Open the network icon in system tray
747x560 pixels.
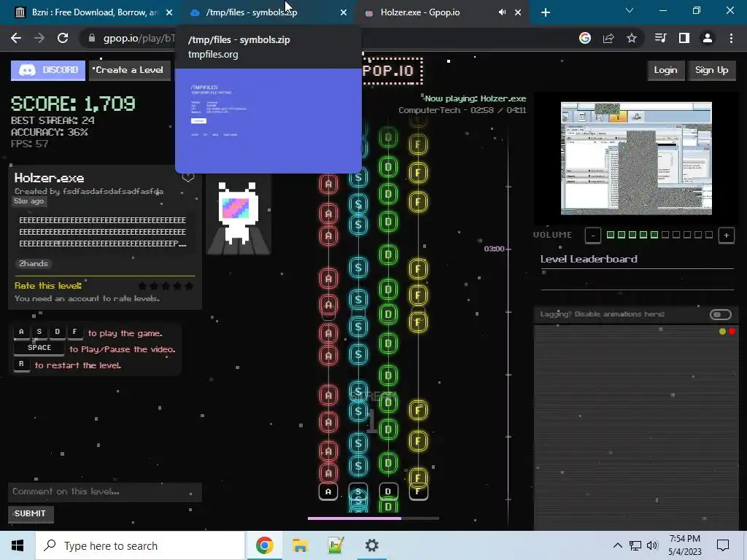pyautogui.click(x=635, y=545)
